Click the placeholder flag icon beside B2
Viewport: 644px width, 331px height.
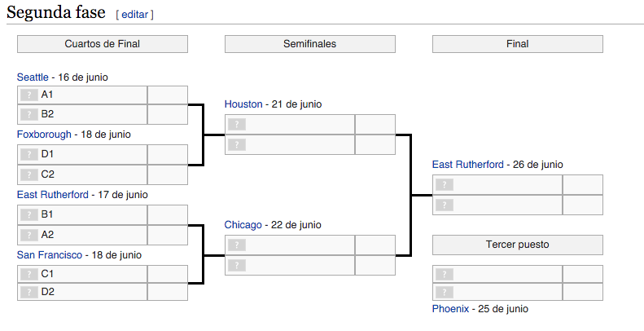pos(29,114)
